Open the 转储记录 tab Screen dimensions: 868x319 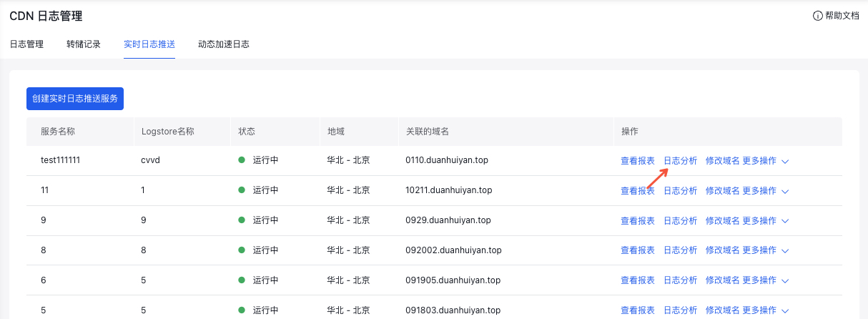coord(84,44)
